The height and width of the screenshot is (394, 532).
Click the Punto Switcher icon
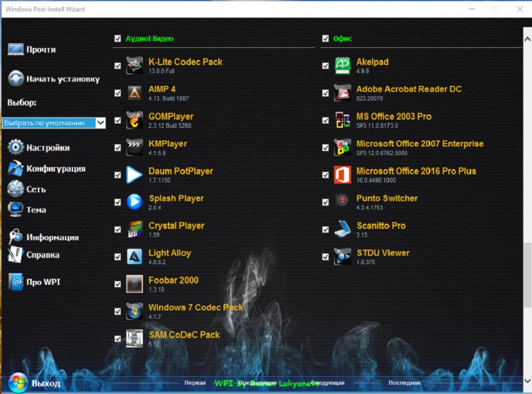pyautogui.click(x=342, y=201)
